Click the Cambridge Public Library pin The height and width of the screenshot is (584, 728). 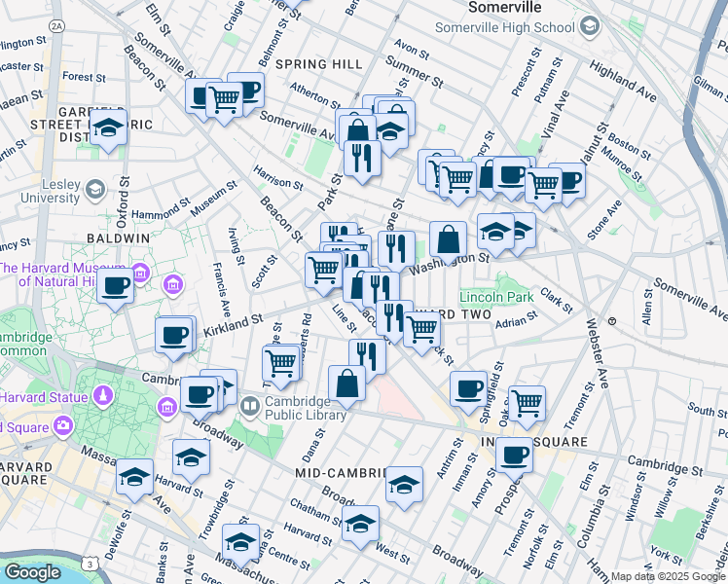point(249,405)
